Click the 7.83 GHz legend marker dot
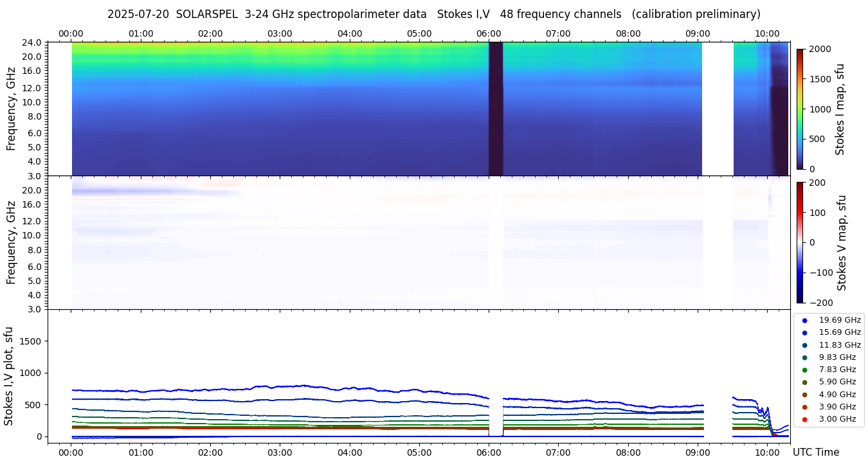The width and height of the screenshot is (868, 466). click(804, 370)
